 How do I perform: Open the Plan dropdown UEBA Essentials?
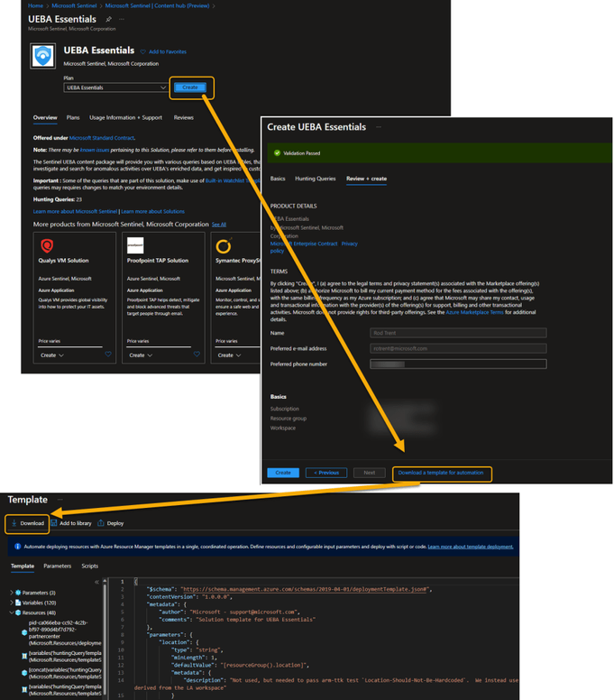pyautogui.click(x=115, y=87)
